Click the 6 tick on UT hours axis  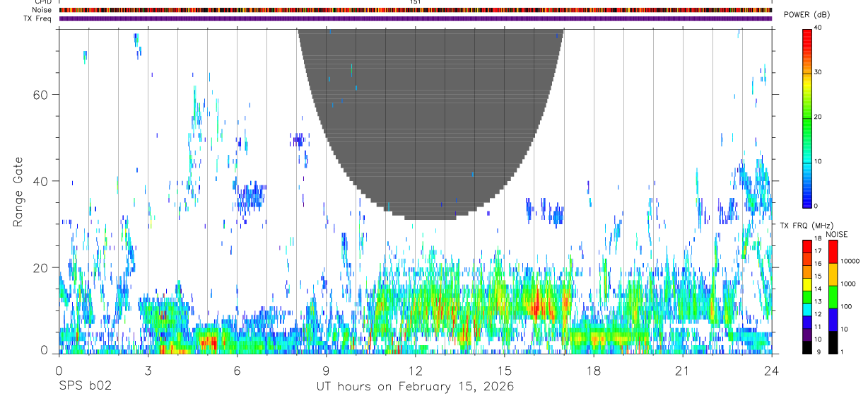tap(237, 370)
